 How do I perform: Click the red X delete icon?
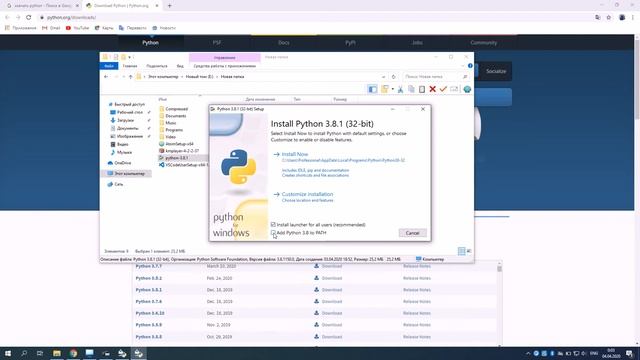pyautogui.click(x=432, y=89)
